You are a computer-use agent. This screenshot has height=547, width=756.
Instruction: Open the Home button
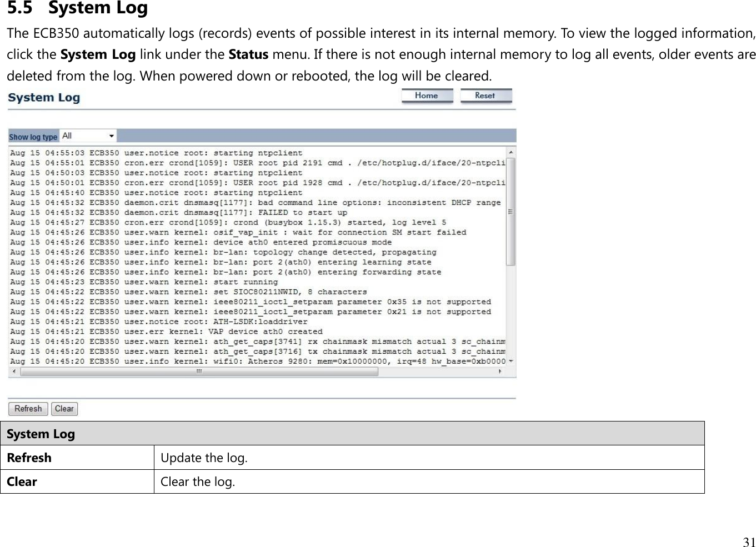427,96
